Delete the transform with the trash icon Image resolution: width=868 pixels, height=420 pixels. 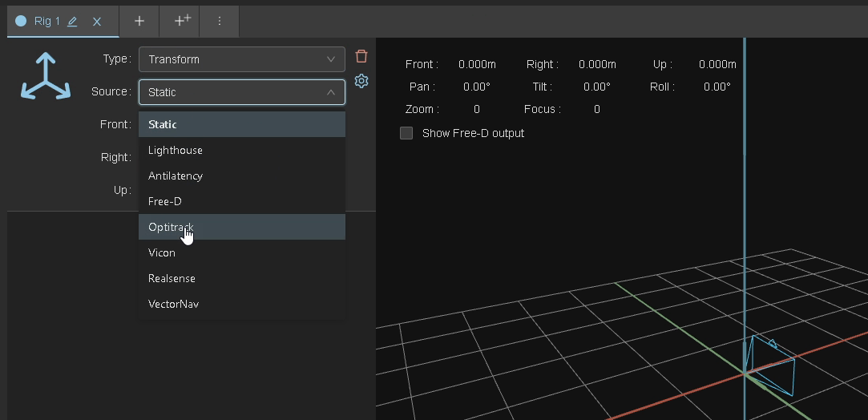(361, 56)
